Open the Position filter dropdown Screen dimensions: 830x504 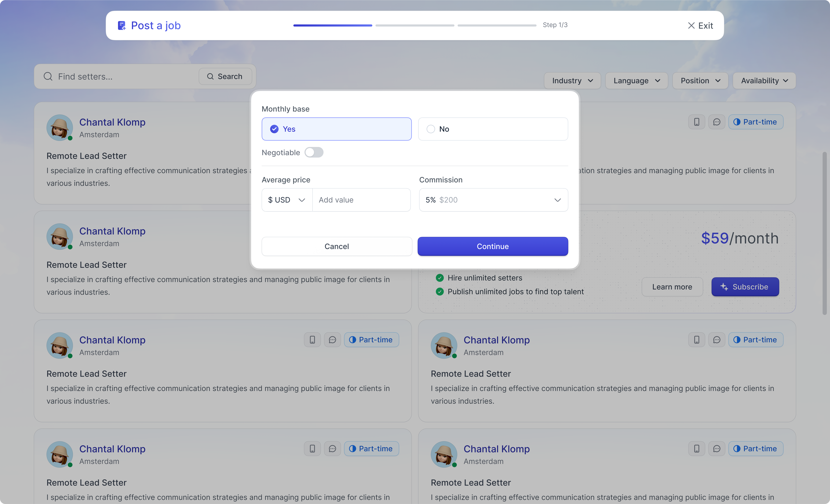click(x=700, y=80)
